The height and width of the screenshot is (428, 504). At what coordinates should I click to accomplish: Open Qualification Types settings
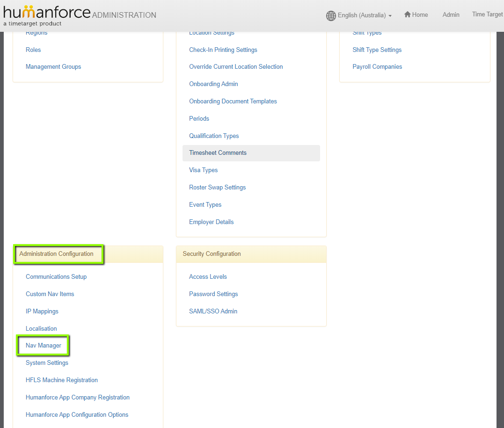[214, 136]
